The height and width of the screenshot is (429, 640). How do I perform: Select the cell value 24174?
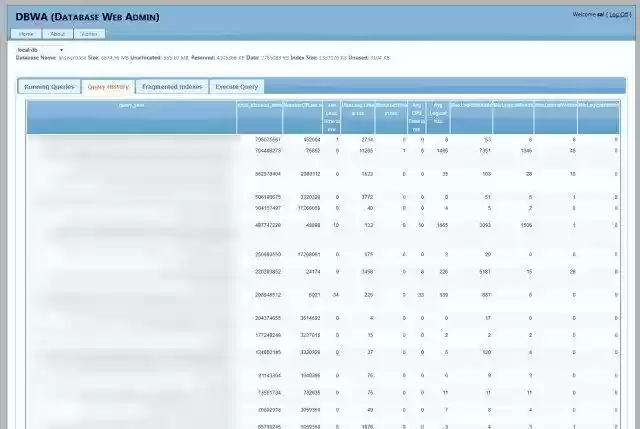click(x=313, y=271)
